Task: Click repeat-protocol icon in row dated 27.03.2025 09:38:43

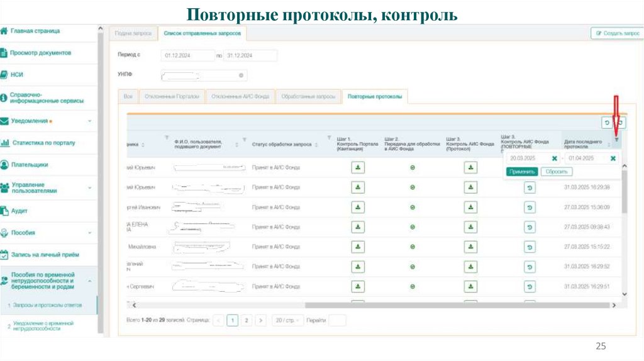Action: click(530, 227)
